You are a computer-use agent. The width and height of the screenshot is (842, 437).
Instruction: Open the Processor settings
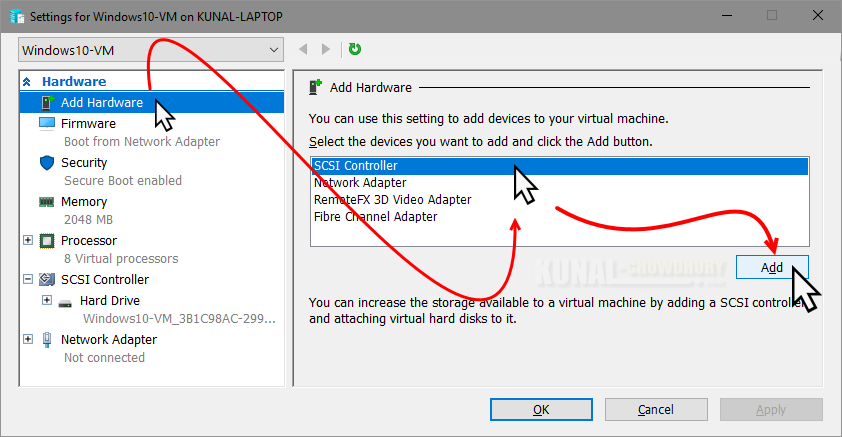pyautogui.click(x=89, y=241)
